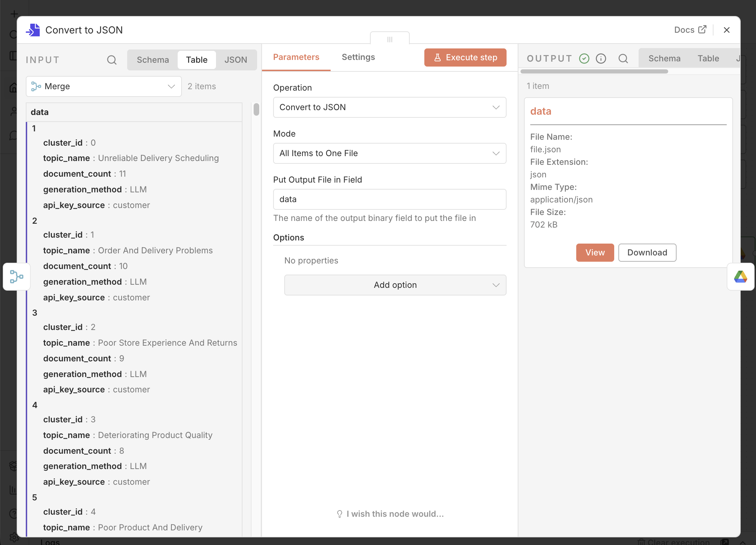756x545 pixels.
Task: Open the Merge input source dropdown
Action: click(103, 86)
